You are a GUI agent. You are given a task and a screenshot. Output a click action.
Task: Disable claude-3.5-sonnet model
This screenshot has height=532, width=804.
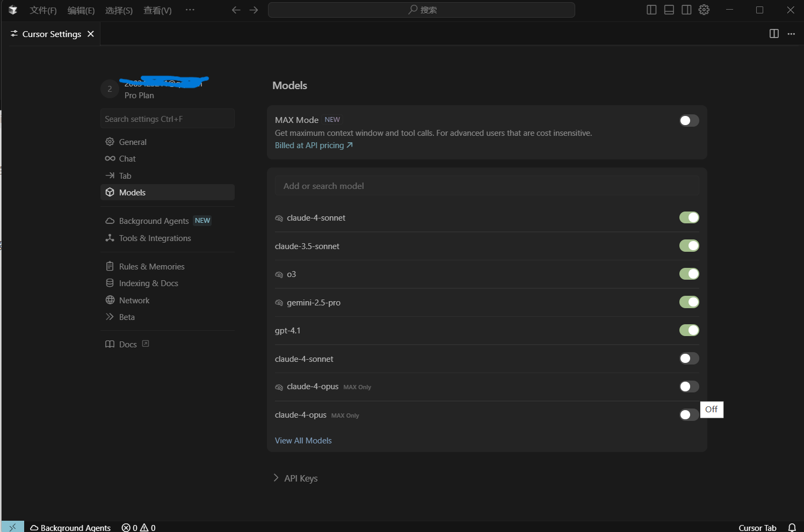click(689, 246)
